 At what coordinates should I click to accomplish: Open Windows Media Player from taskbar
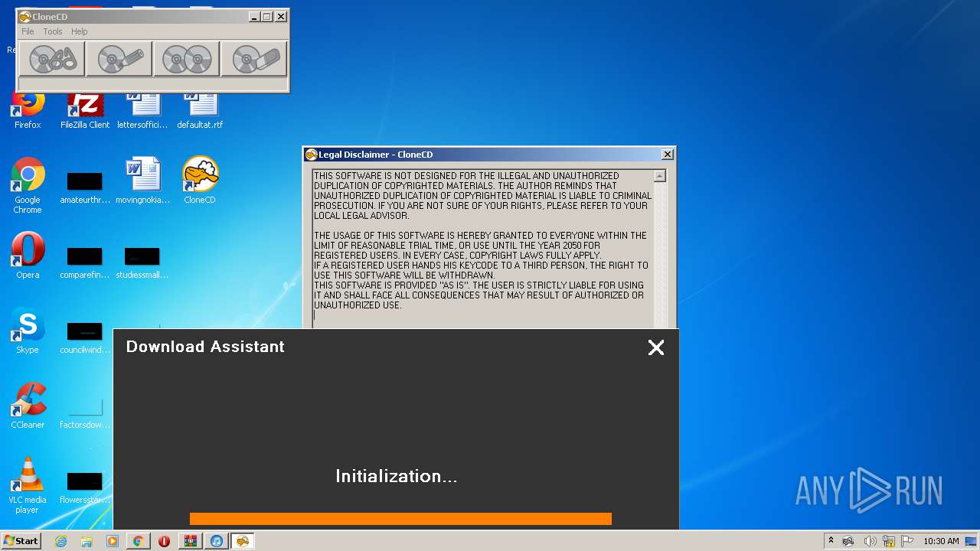[113, 541]
